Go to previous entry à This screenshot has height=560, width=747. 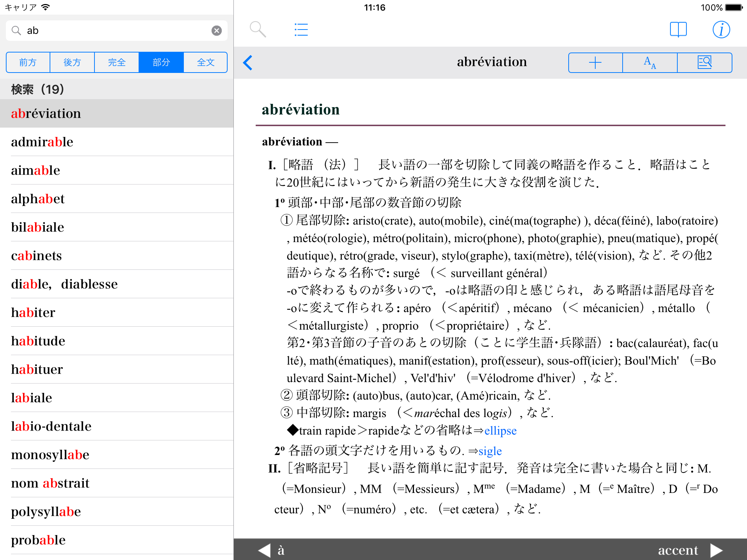[x=272, y=550]
